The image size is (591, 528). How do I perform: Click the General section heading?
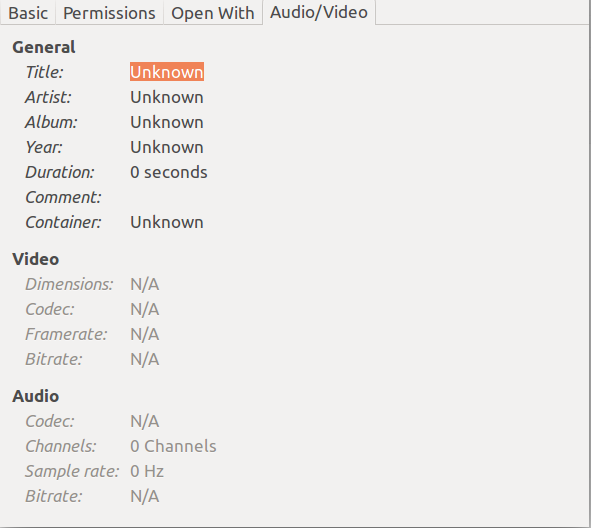point(44,47)
